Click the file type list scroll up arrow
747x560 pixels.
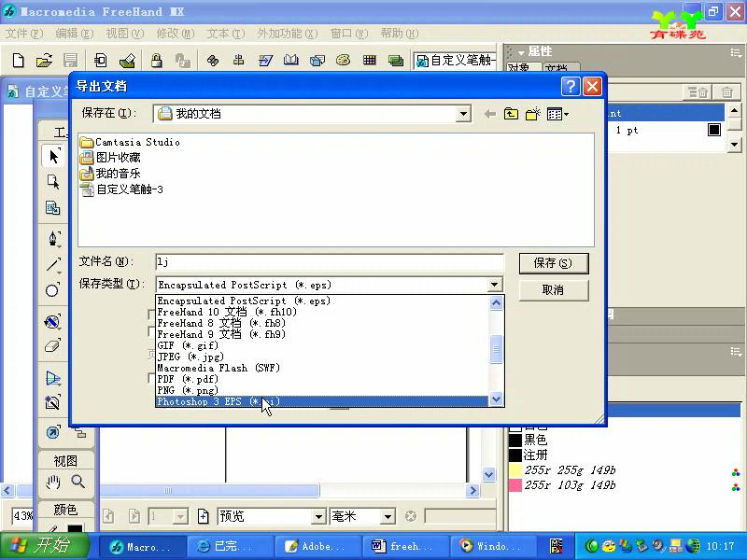tap(496, 303)
